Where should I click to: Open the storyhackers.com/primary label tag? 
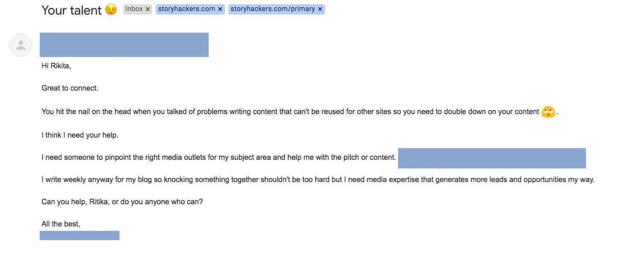tap(273, 9)
